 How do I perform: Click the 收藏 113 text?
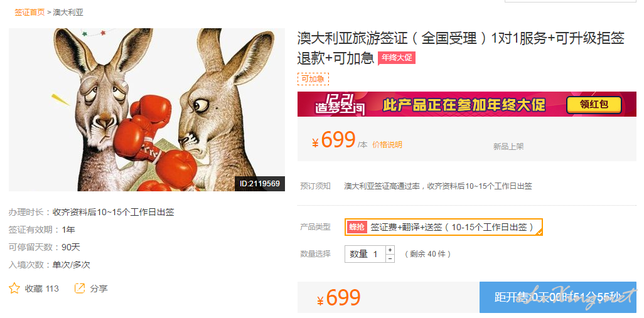42,289
